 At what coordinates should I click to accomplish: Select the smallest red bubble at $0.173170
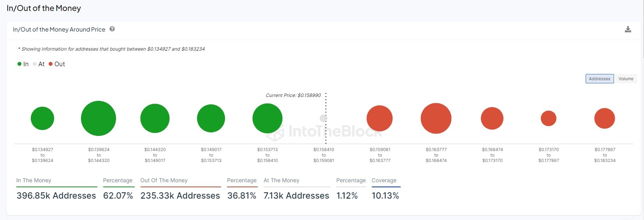point(549,118)
